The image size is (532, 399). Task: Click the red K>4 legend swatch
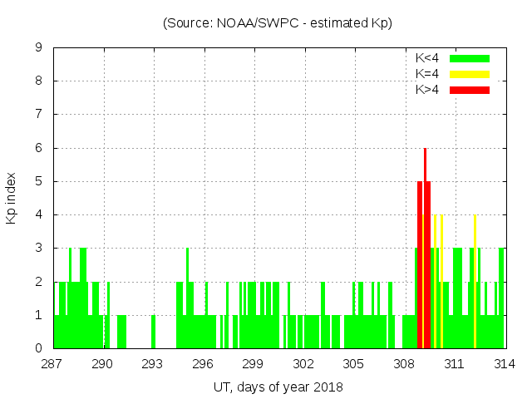(x=470, y=89)
